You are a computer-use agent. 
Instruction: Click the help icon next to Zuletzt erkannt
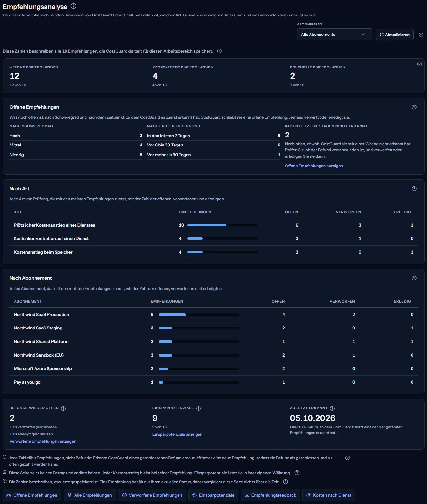332,408
